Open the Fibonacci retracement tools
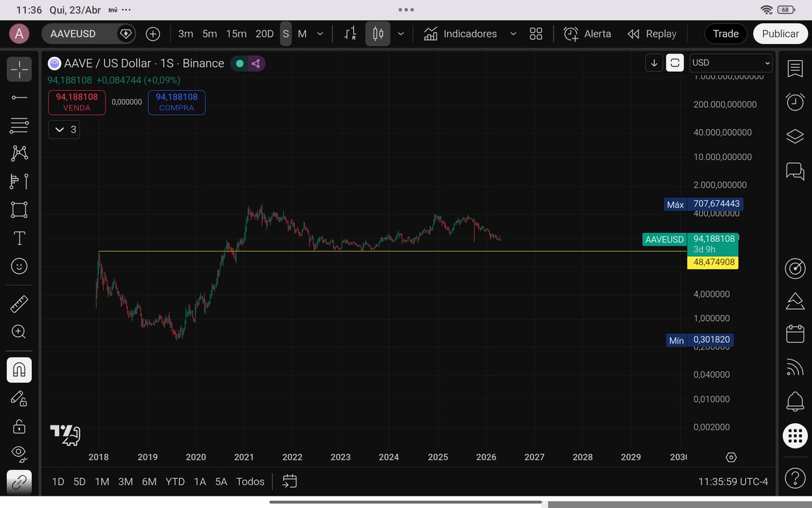This screenshot has height=508, width=812. pyautogui.click(x=20, y=125)
